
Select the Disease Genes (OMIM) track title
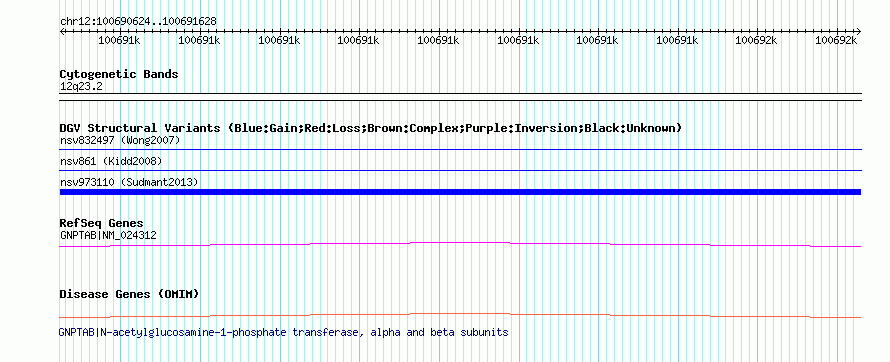[x=129, y=294]
